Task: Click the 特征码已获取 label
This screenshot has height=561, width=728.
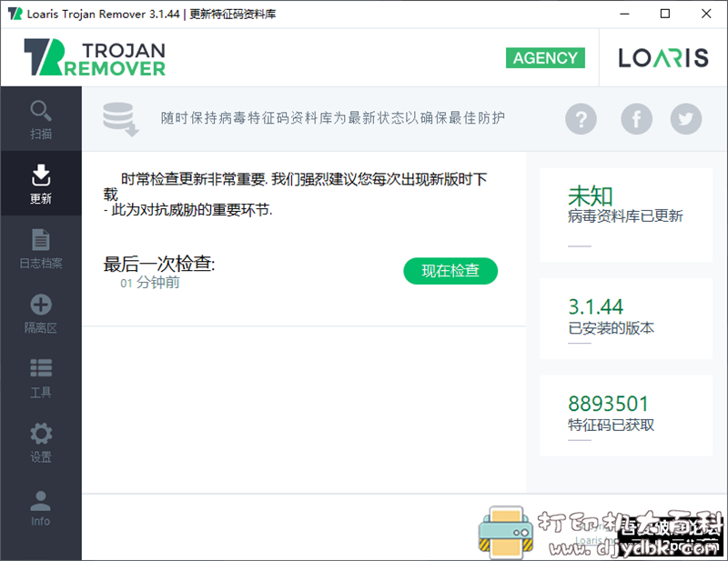Action: pyautogui.click(x=611, y=425)
